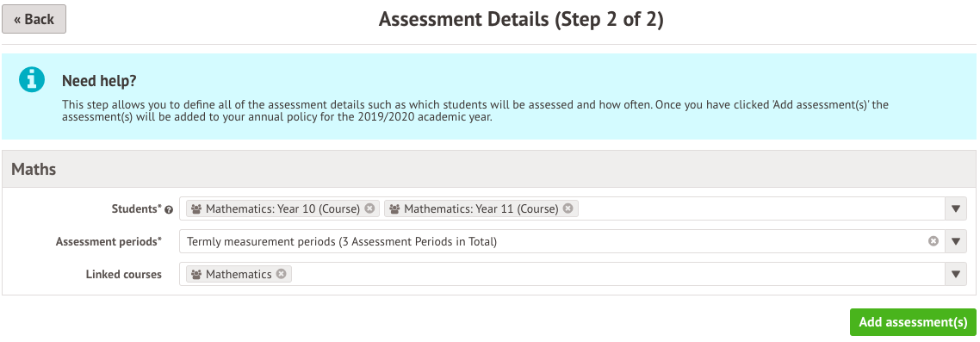Remove Mathematics: Year 11 (Course) tag
The width and height of the screenshot is (980, 342).
click(x=568, y=208)
